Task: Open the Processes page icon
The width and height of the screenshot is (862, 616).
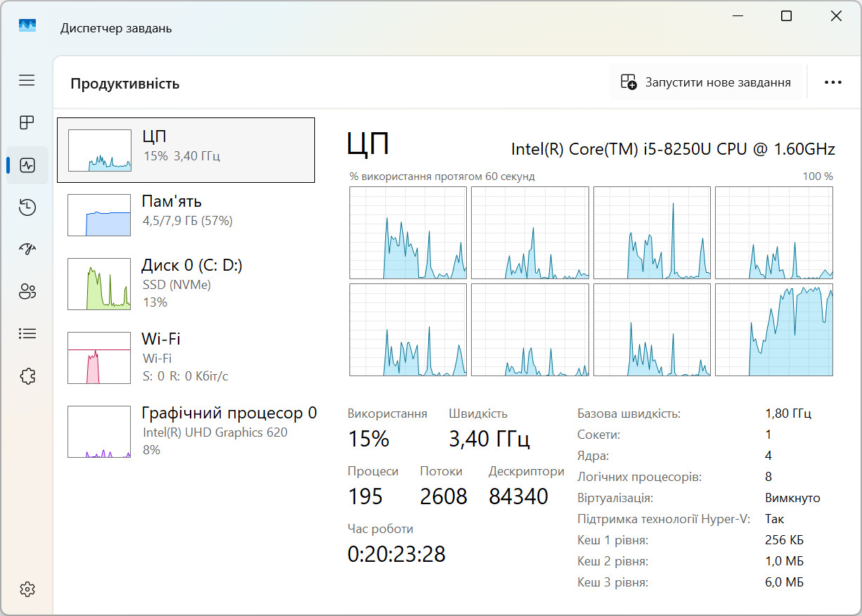Action: [x=27, y=123]
